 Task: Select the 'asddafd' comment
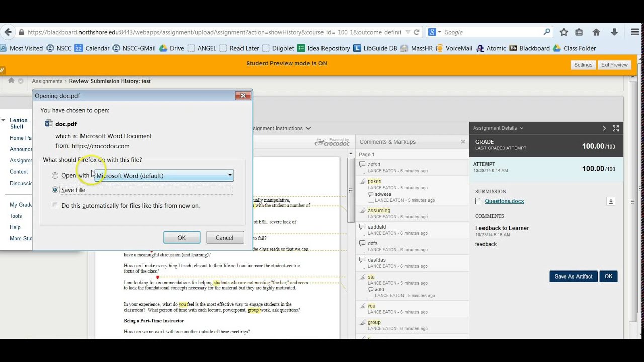[413, 230]
